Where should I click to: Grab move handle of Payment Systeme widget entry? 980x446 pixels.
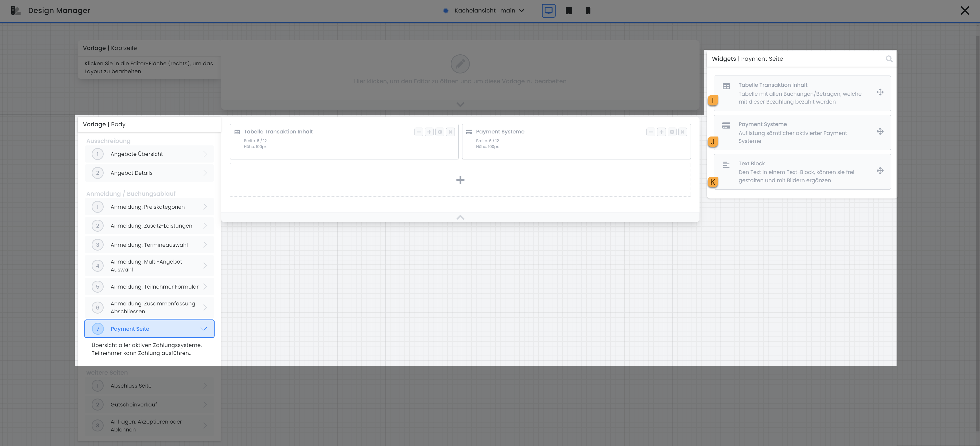click(880, 132)
